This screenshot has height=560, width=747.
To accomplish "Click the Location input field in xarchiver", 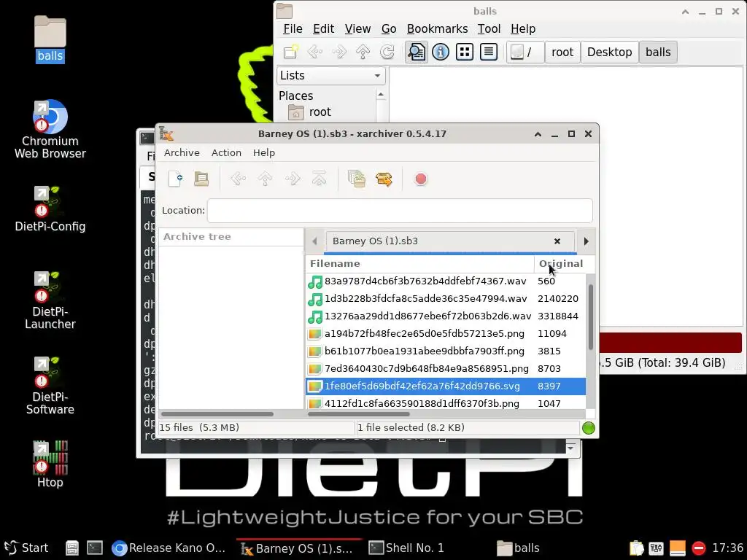I will click(400, 211).
